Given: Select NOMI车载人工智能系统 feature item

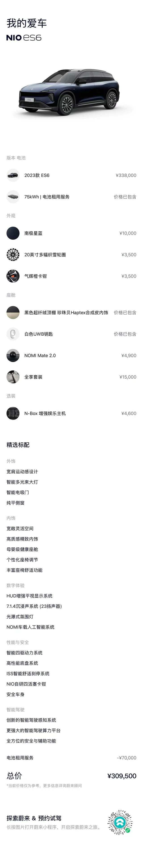Looking at the screenshot, I should [x=30, y=627].
